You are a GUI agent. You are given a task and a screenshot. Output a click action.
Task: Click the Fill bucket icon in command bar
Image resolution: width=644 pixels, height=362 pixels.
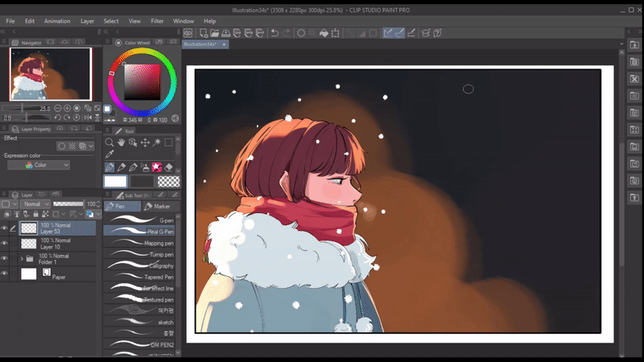(x=324, y=33)
